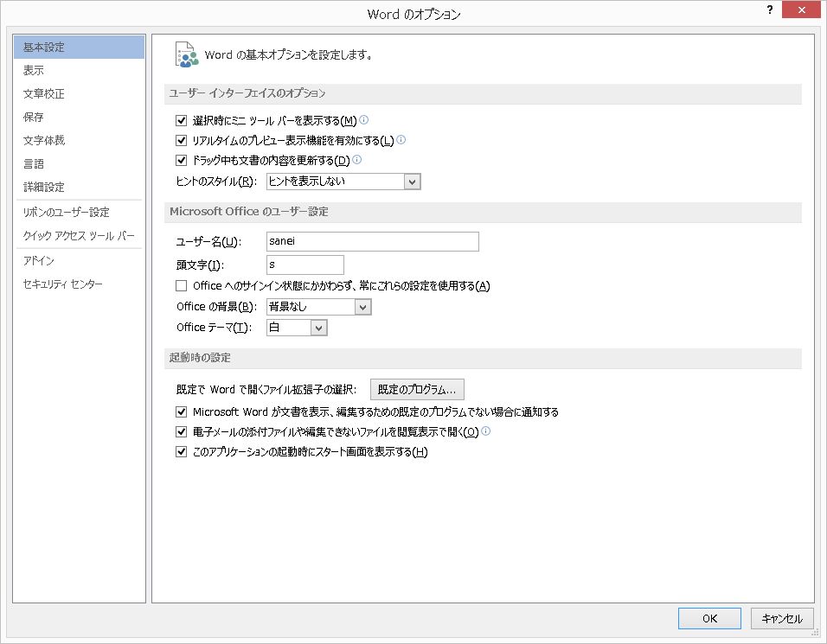Open the help question mark in title bar
This screenshot has height=644, width=827.
pyautogui.click(x=770, y=10)
